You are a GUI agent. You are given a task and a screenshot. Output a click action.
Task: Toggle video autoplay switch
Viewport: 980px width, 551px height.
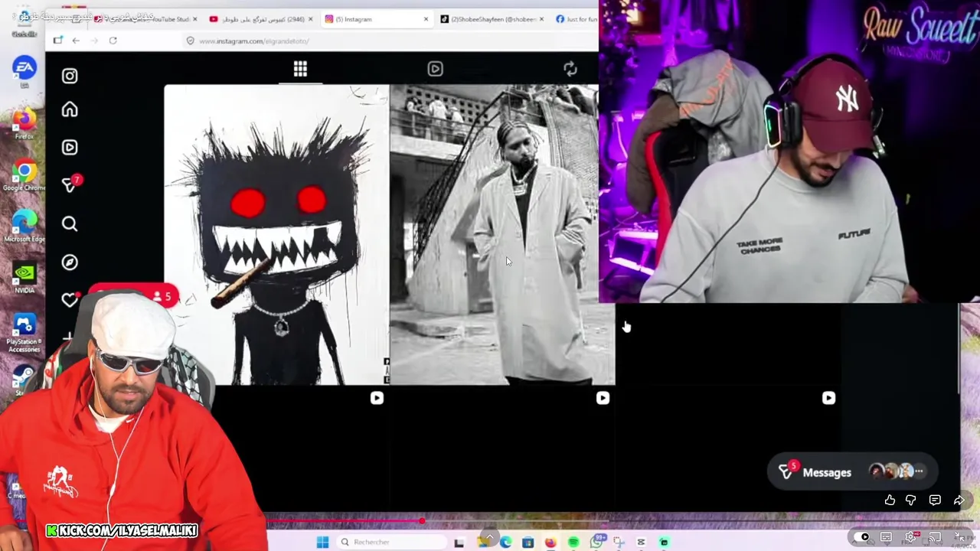point(862,537)
